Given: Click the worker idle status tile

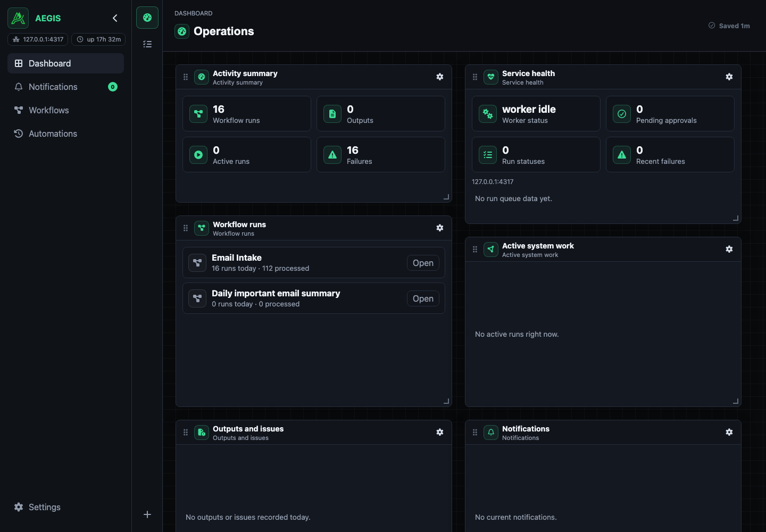Looking at the screenshot, I should pos(536,114).
